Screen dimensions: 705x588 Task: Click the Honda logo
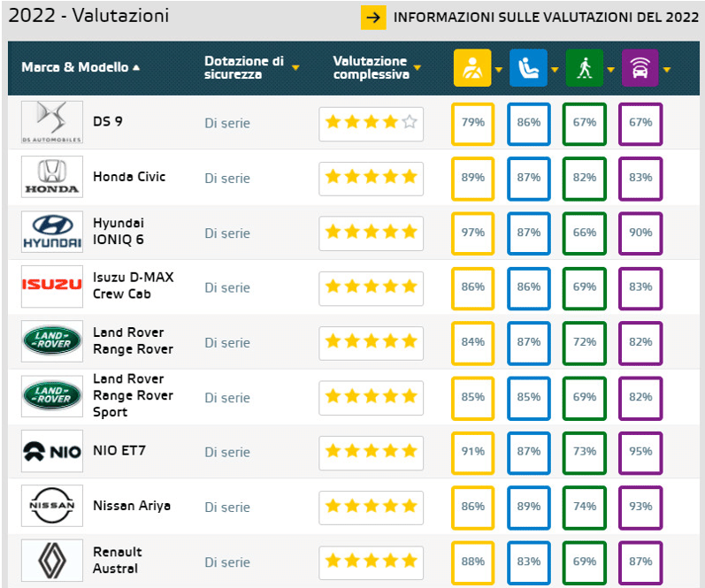point(52,177)
